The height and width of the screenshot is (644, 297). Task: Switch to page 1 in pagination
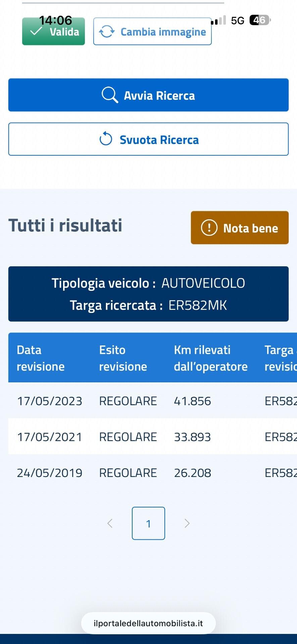[148, 523]
